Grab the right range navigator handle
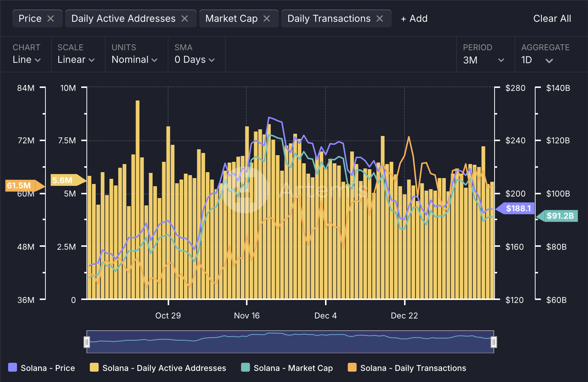The height and width of the screenshot is (382, 588). (493, 342)
